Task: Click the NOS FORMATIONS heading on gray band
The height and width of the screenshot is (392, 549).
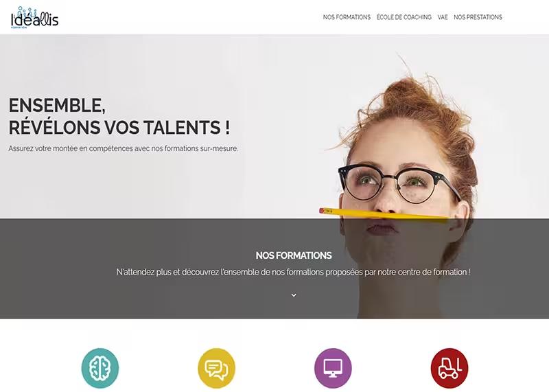Action: tap(294, 255)
